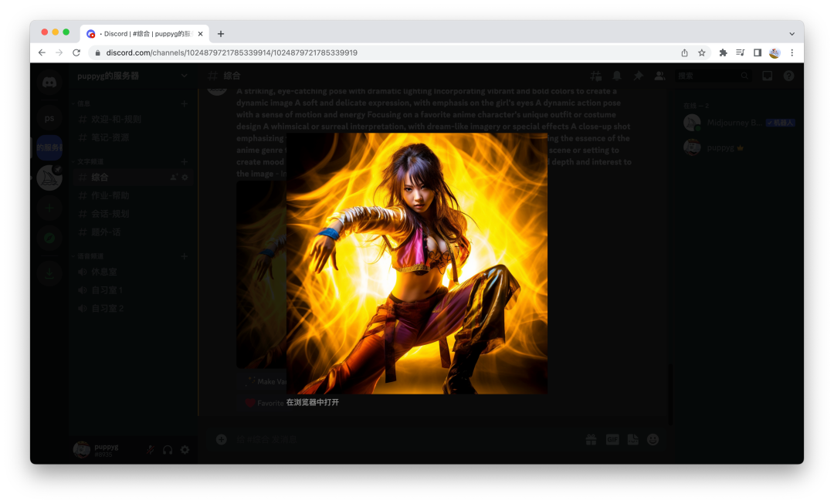
Task: Toggle microphone mute in the user panel
Action: coord(150,450)
